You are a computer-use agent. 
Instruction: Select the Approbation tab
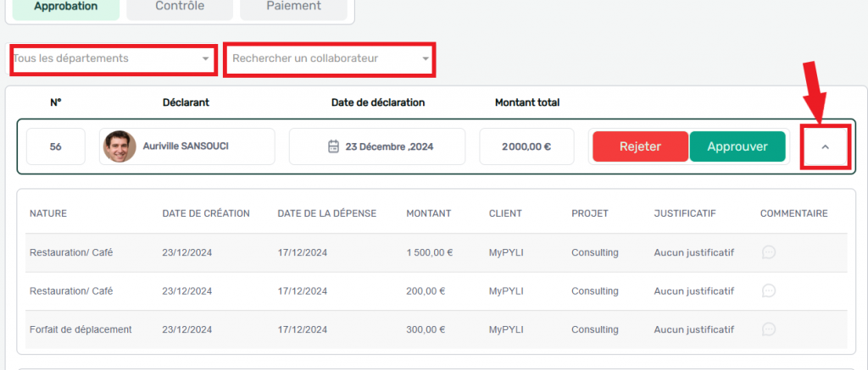(x=66, y=7)
